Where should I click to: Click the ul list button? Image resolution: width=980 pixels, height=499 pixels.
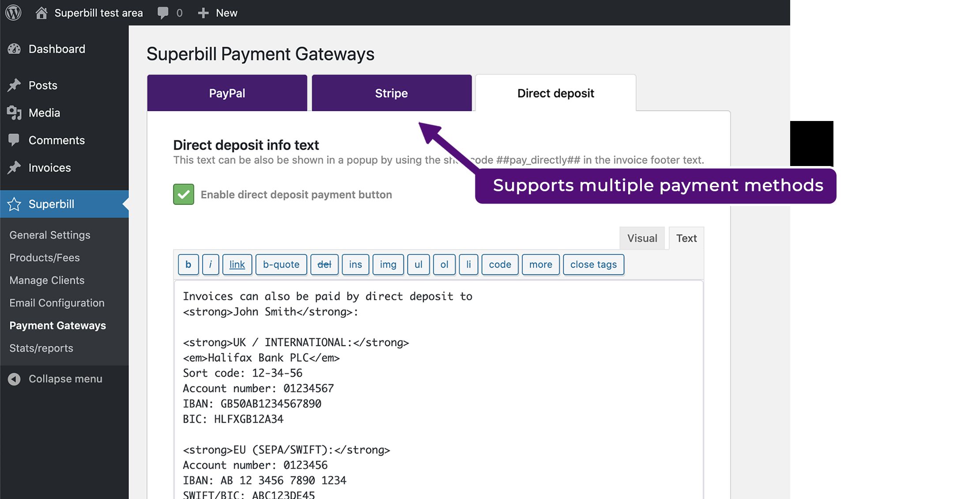(418, 265)
